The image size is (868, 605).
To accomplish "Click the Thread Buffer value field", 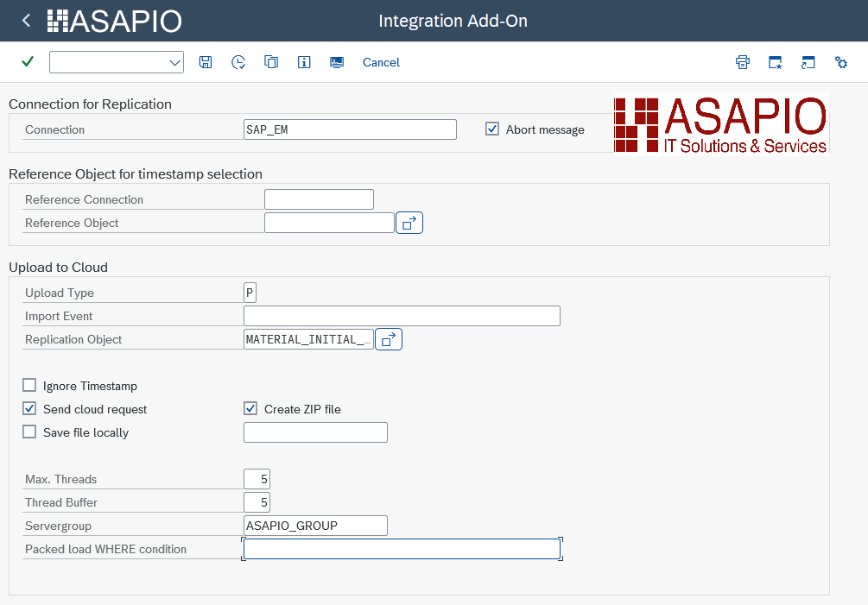I will coord(257,502).
